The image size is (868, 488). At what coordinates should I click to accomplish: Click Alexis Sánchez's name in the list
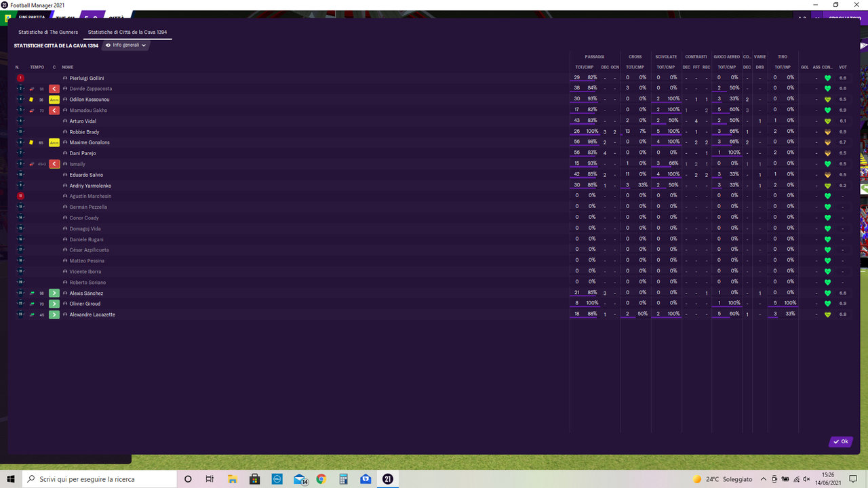[87, 293]
